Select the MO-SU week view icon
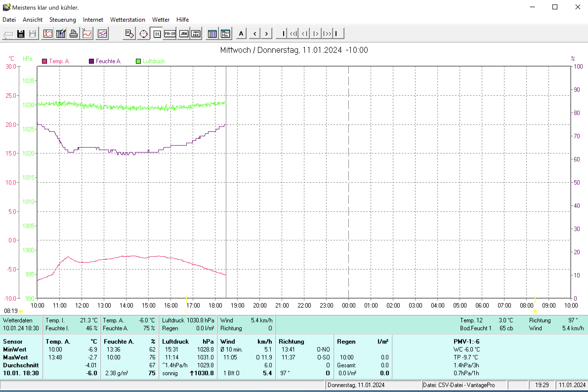 (x=170, y=34)
